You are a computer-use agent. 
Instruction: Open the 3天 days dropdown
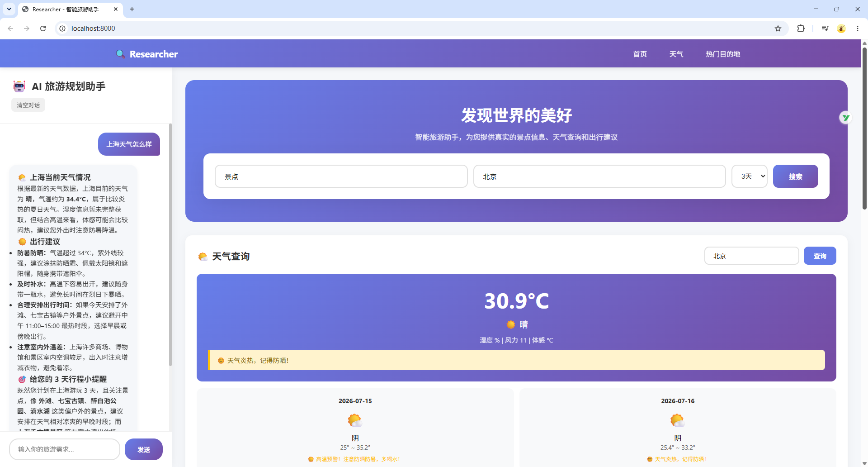750,176
